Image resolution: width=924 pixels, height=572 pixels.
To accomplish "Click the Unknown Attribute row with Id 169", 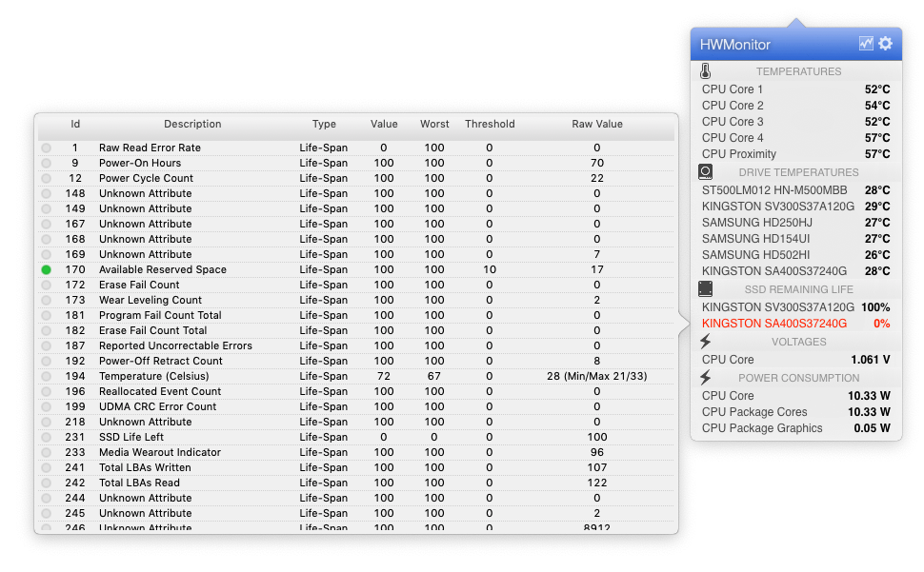I will tap(356, 254).
